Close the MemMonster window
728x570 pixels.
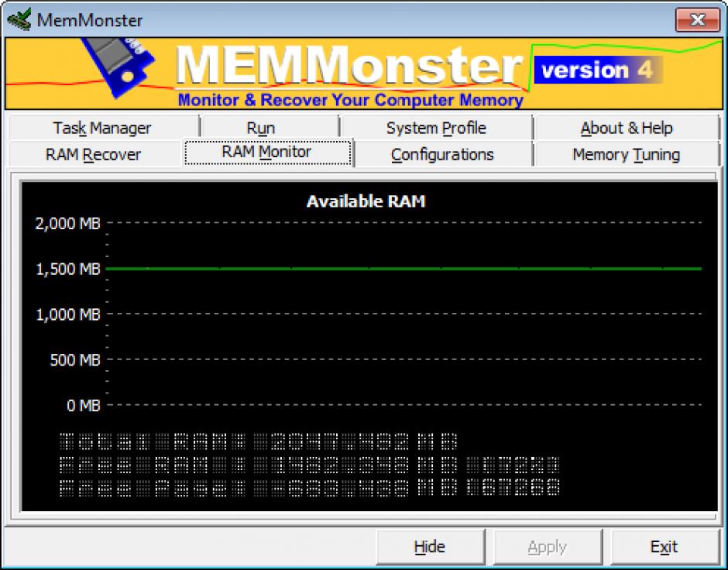click(697, 20)
